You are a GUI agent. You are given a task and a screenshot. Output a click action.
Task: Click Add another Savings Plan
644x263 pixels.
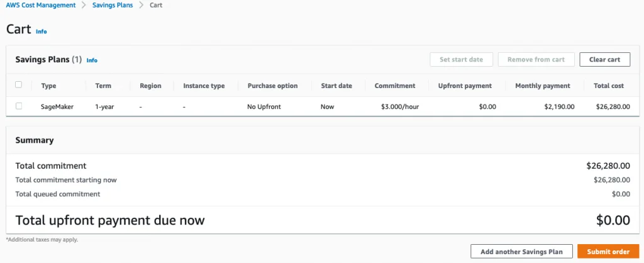click(521, 252)
